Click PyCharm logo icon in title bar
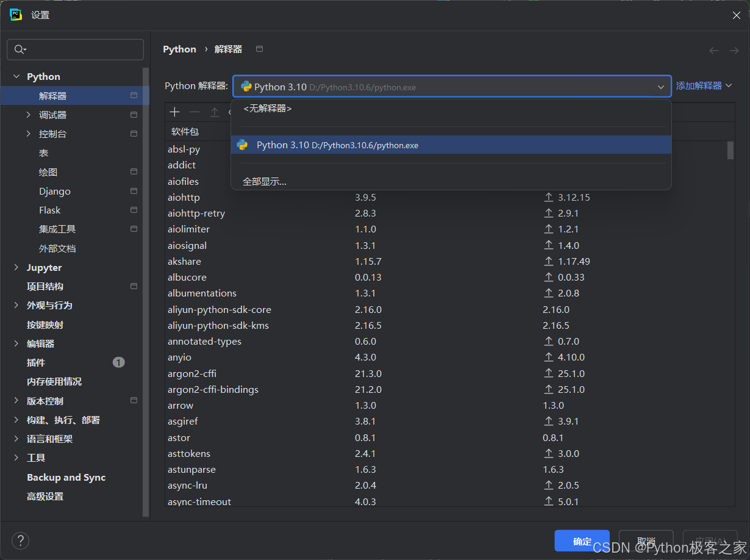This screenshot has width=750, height=560. coord(16,15)
